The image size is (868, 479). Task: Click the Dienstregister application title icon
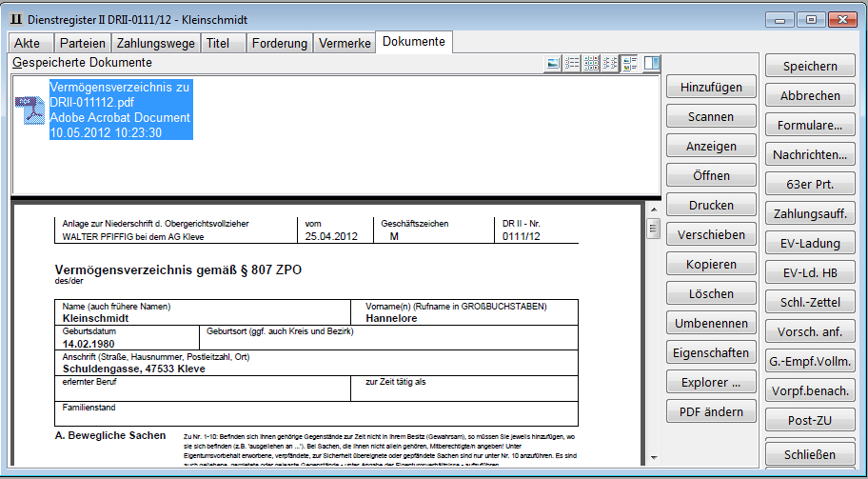coord(16,19)
